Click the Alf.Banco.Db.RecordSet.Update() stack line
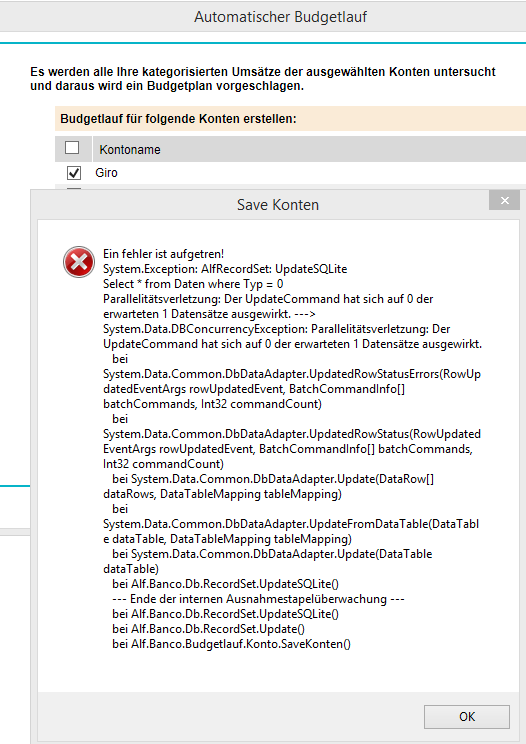 [x=209, y=629]
